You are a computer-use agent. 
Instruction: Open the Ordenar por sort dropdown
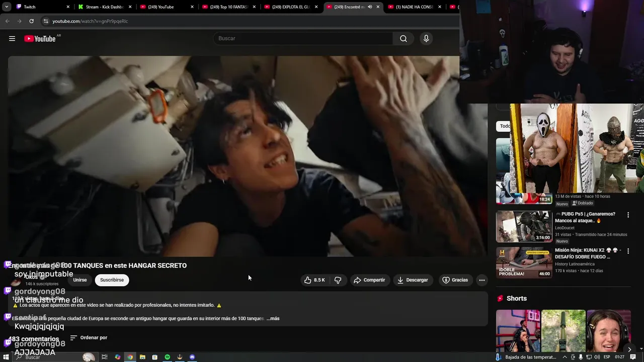[89, 338]
